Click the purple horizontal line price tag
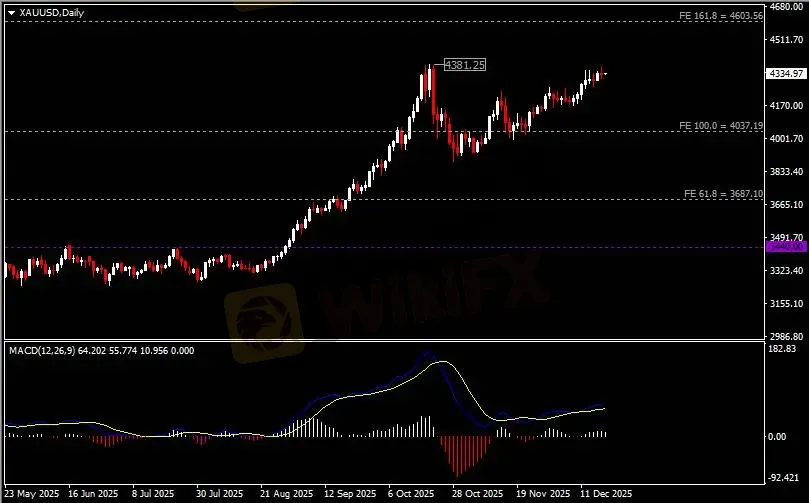The image size is (809, 503). (x=786, y=247)
